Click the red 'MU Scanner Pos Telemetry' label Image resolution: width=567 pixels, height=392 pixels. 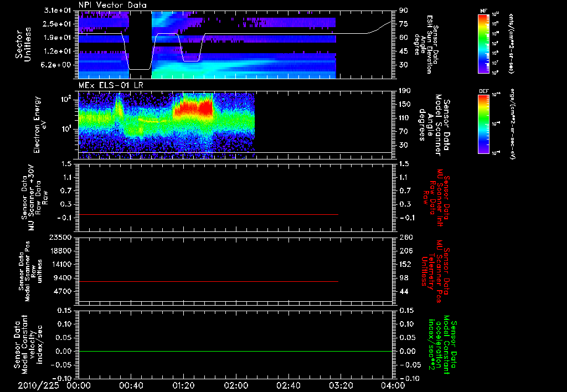pos(435,271)
